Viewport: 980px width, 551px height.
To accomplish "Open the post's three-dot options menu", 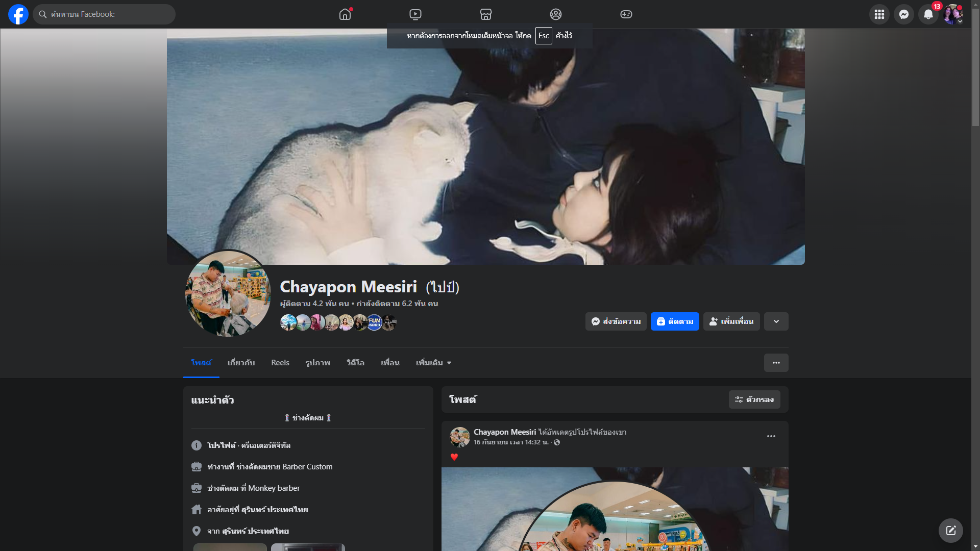I will tap(771, 436).
